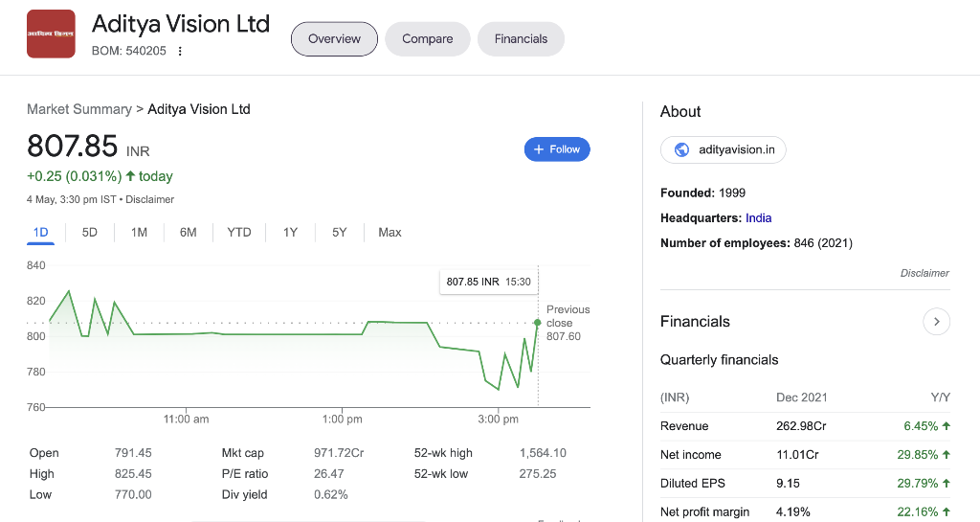Switch to the Compare tab
Screen dimensions: 980x522
428,38
